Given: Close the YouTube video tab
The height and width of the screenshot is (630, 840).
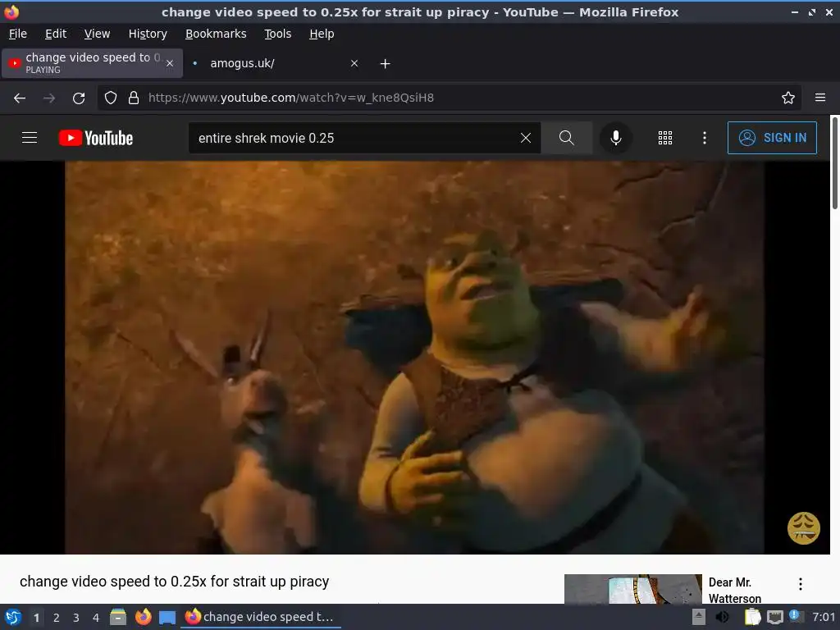Looking at the screenshot, I should (x=170, y=63).
